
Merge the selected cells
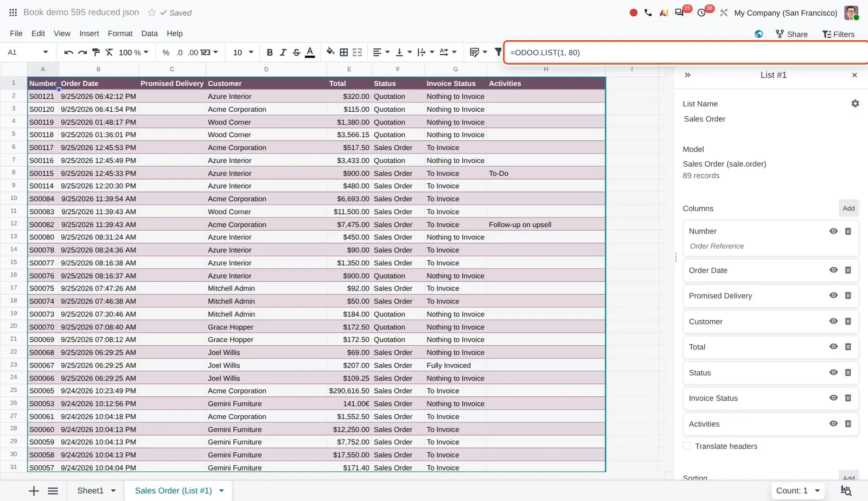(x=358, y=52)
